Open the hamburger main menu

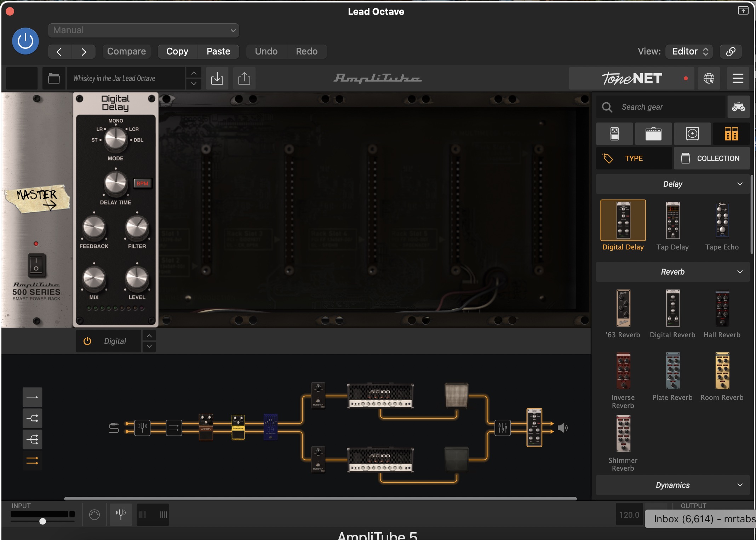click(738, 78)
